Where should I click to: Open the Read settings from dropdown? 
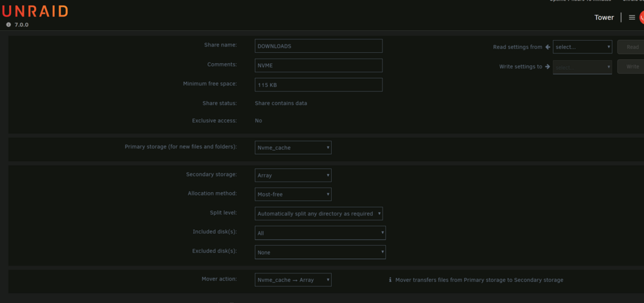point(582,47)
